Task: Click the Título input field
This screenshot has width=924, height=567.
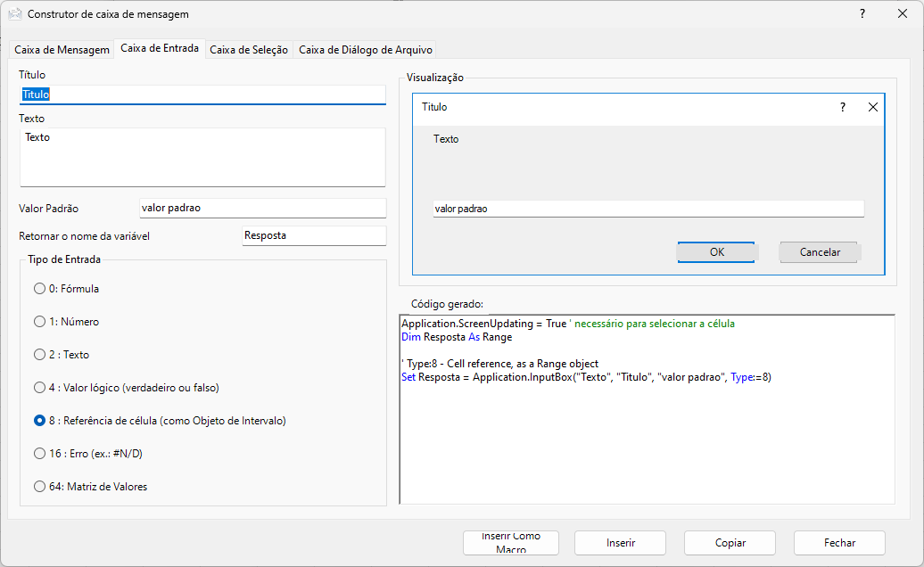Action: click(202, 94)
